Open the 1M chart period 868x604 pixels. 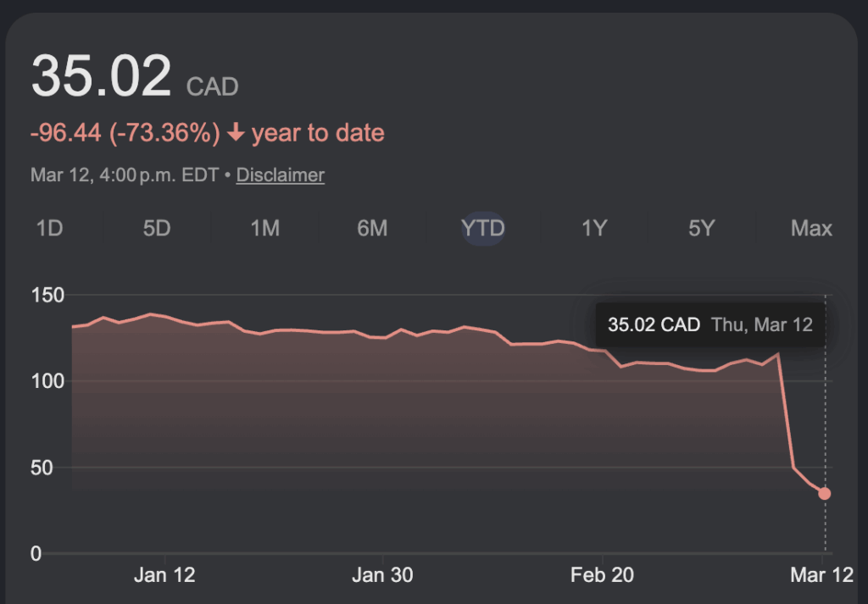click(x=266, y=228)
